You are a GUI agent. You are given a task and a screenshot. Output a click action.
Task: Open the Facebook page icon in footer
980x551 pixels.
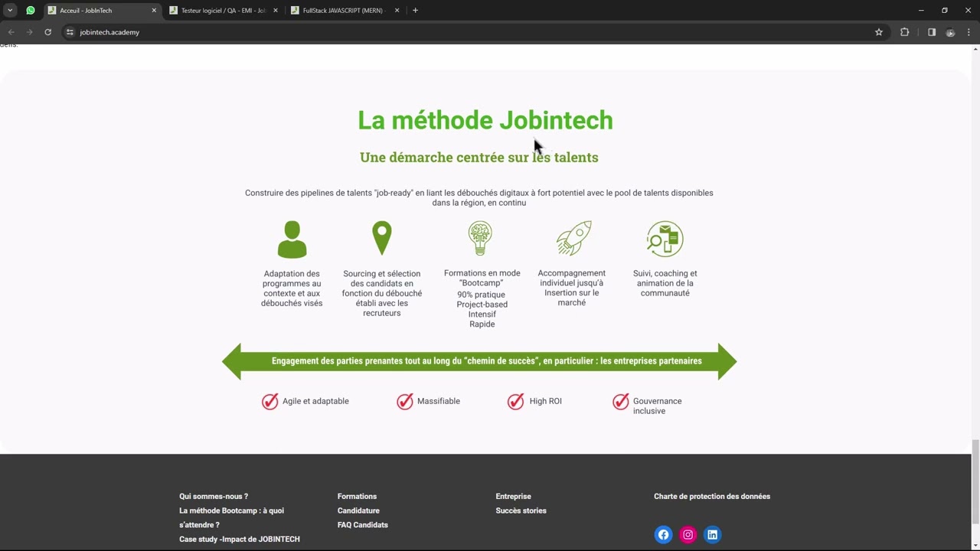pyautogui.click(x=664, y=535)
